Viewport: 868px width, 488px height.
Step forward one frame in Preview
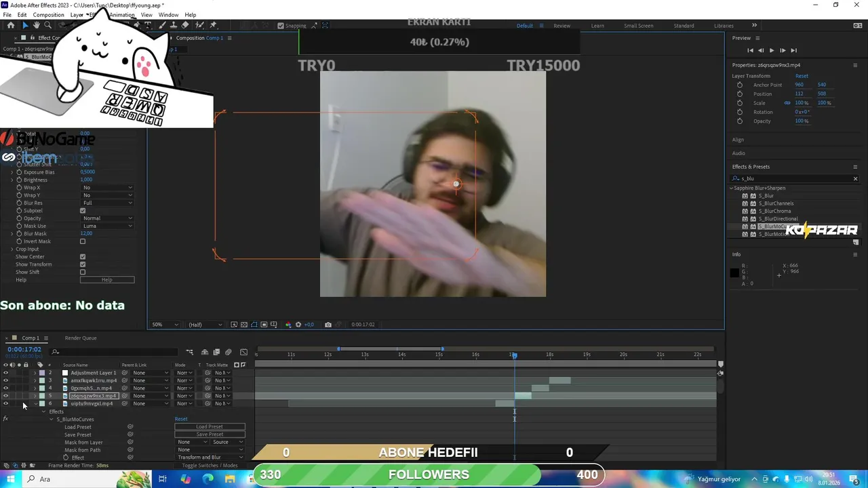pos(783,50)
